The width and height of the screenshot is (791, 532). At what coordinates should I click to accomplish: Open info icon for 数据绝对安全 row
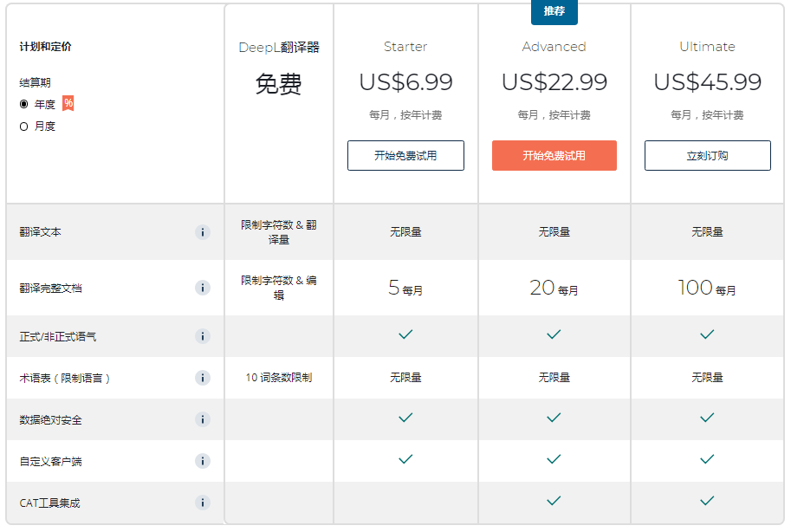(202, 419)
